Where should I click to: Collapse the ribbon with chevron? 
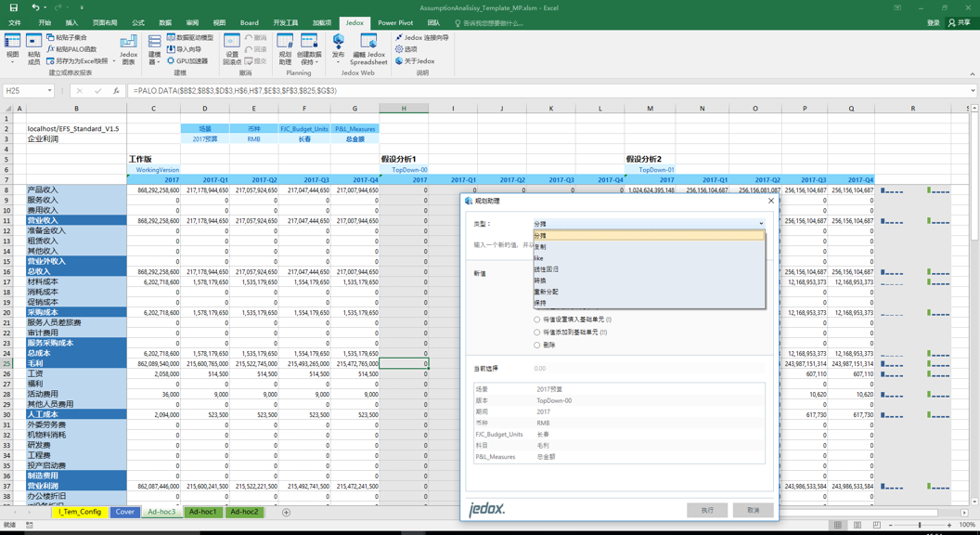[972, 73]
